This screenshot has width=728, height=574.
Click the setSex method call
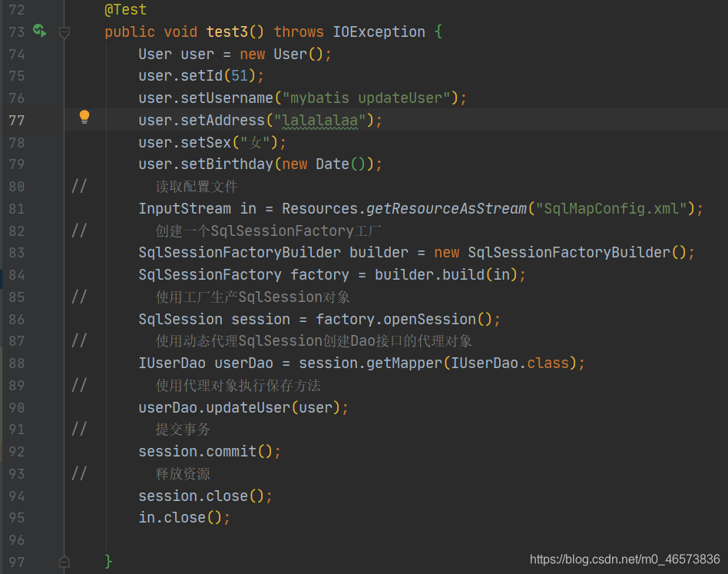pos(206,143)
